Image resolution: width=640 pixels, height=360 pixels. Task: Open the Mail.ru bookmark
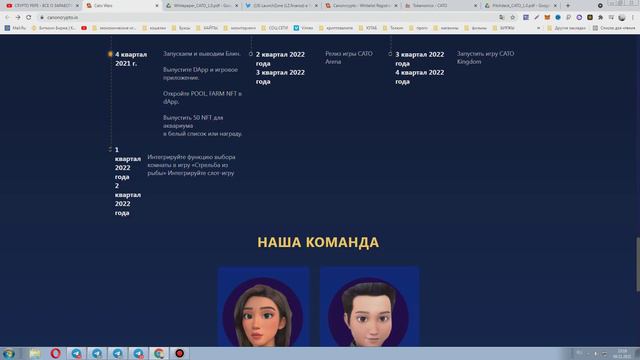(15, 28)
